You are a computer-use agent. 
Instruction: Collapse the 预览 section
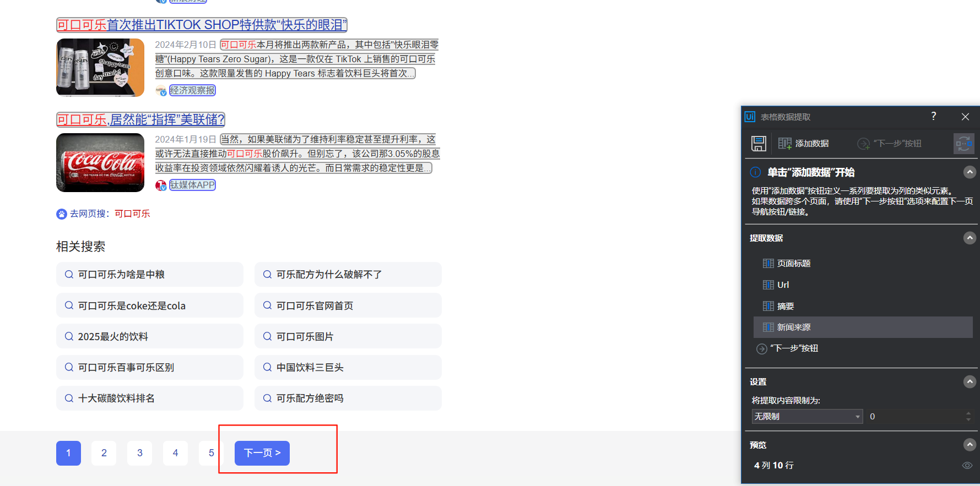970,445
